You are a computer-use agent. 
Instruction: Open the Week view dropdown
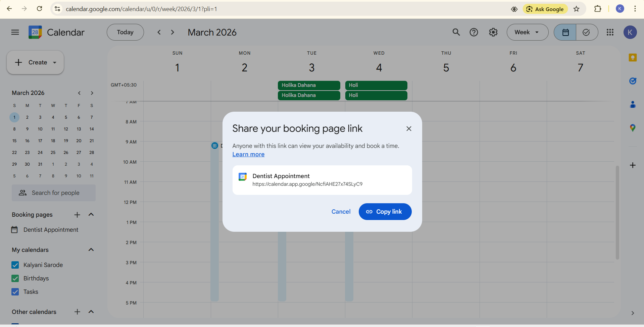pyautogui.click(x=527, y=32)
